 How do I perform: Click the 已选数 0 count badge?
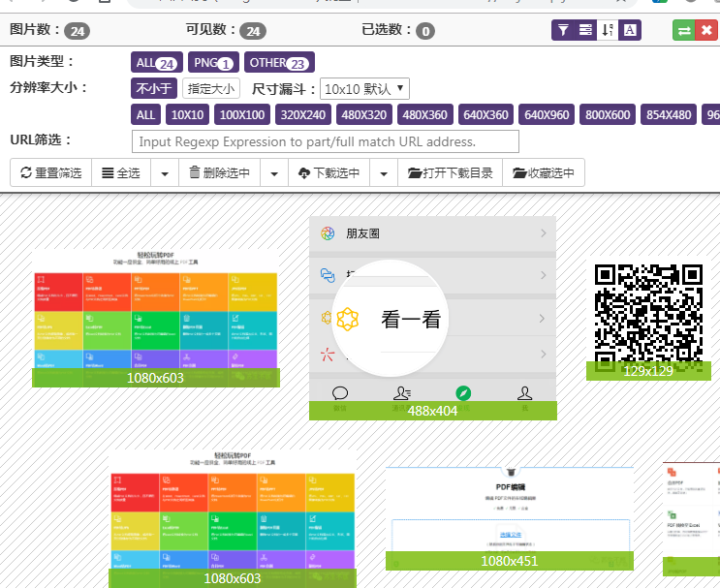point(425,31)
